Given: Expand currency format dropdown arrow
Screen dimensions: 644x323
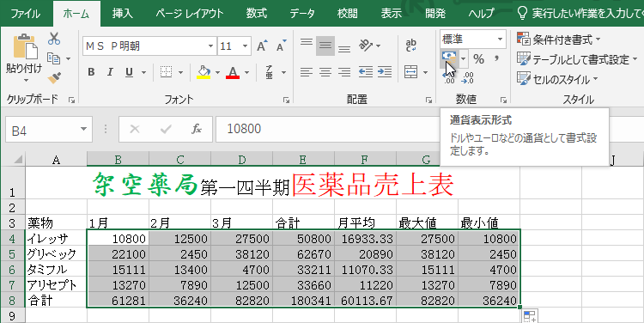Looking at the screenshot, I should [464, 59].
